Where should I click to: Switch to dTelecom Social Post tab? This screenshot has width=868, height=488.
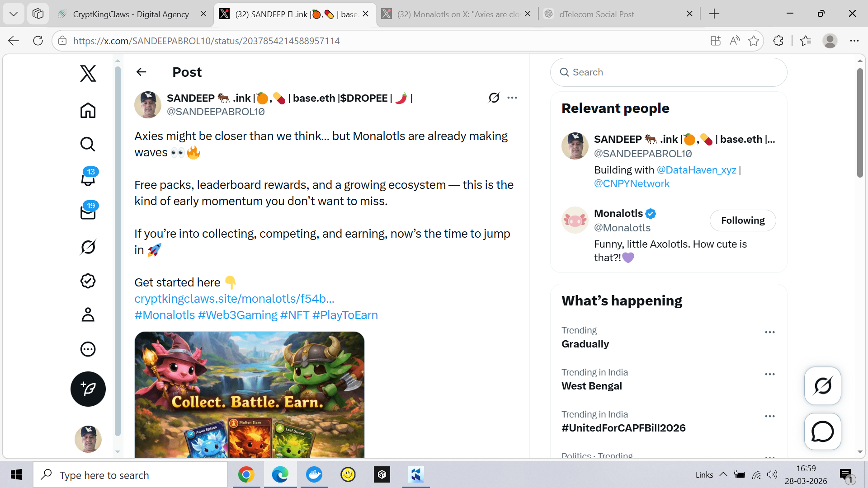[596, 14]
